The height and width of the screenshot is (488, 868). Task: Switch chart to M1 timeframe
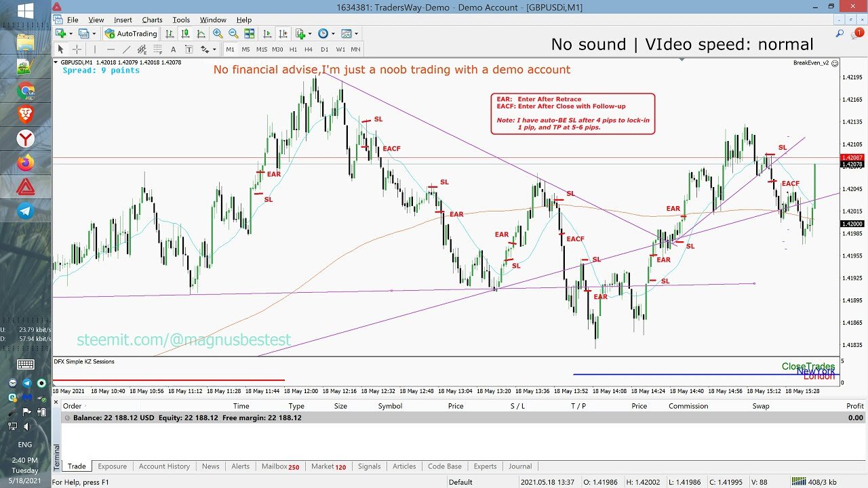(230, 49)
